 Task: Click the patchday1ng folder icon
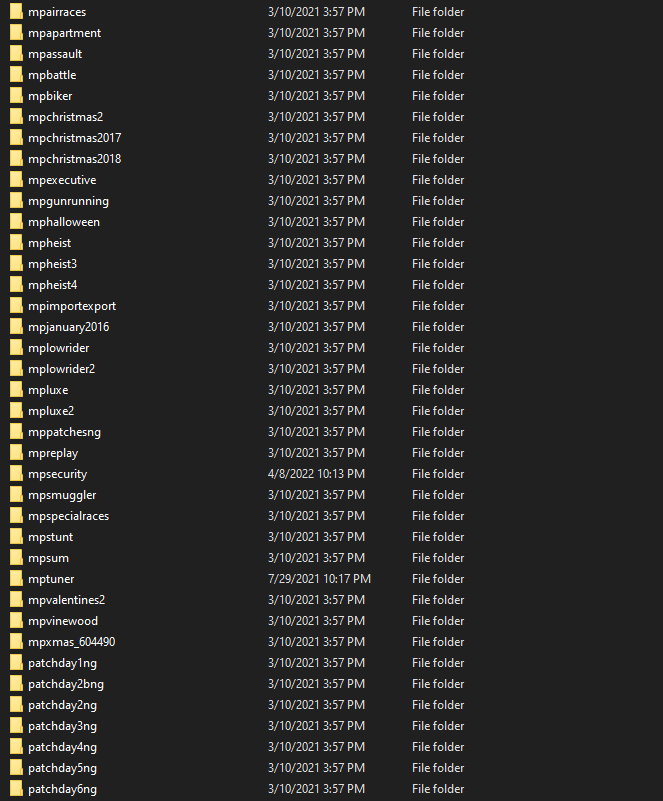[16, 663]
